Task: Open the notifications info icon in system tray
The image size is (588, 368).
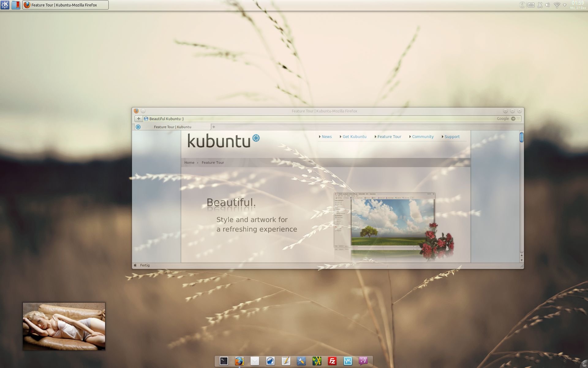Action: tap(522, 5)
